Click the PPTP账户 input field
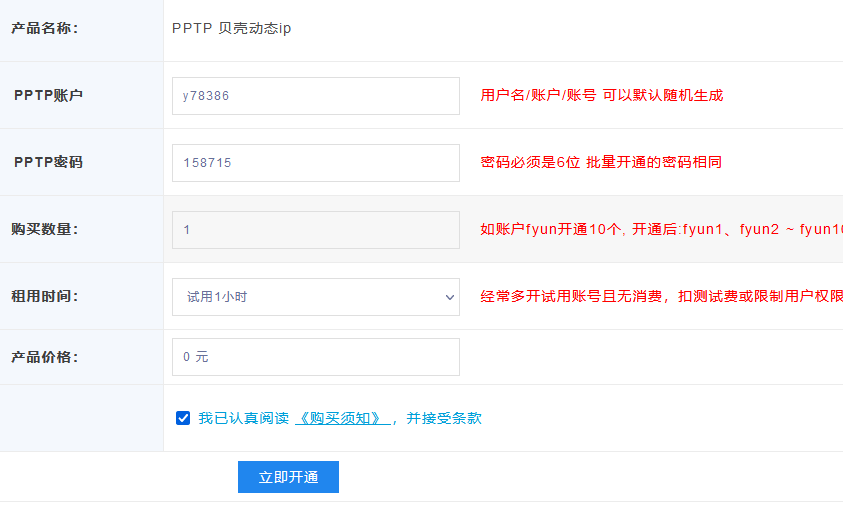Screen dimensions: 843x505 315,96
